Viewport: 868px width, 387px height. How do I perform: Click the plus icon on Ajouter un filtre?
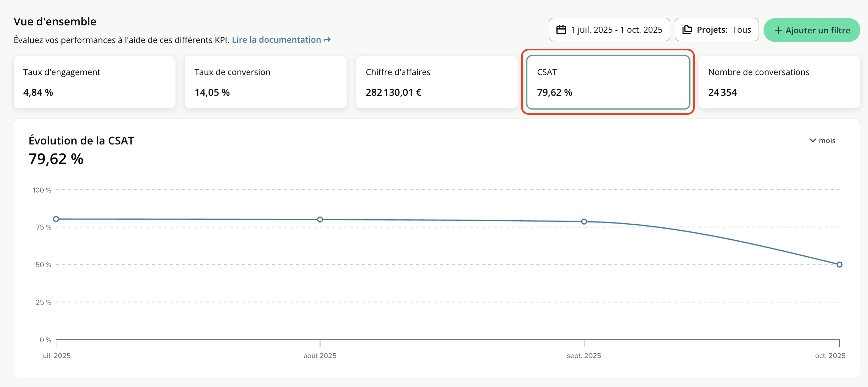coord(778,30)
